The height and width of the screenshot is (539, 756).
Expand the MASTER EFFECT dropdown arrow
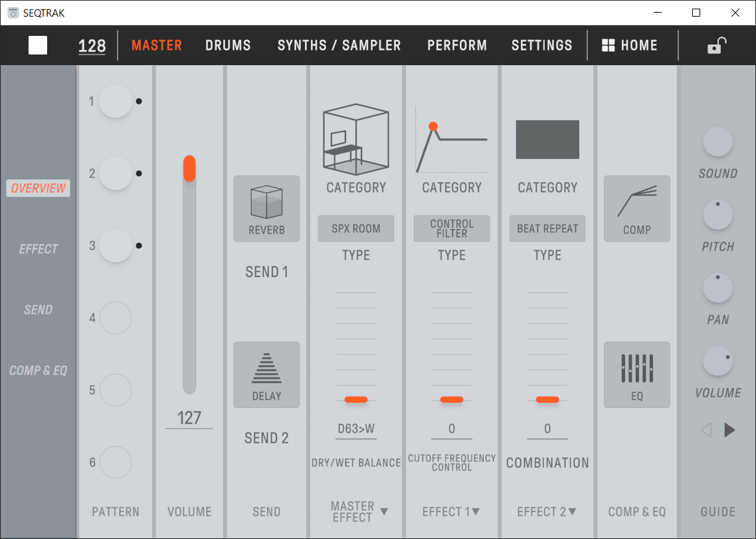[x=384, y=512]
